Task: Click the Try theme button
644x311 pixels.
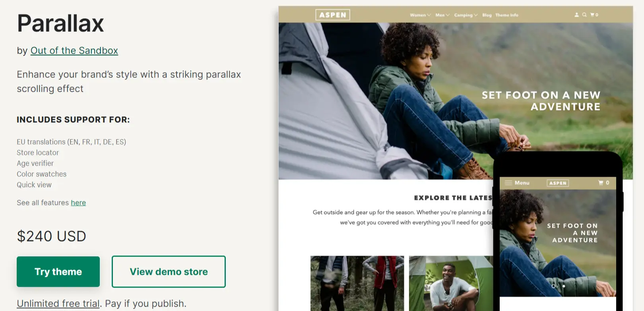Action: [58, 272]
